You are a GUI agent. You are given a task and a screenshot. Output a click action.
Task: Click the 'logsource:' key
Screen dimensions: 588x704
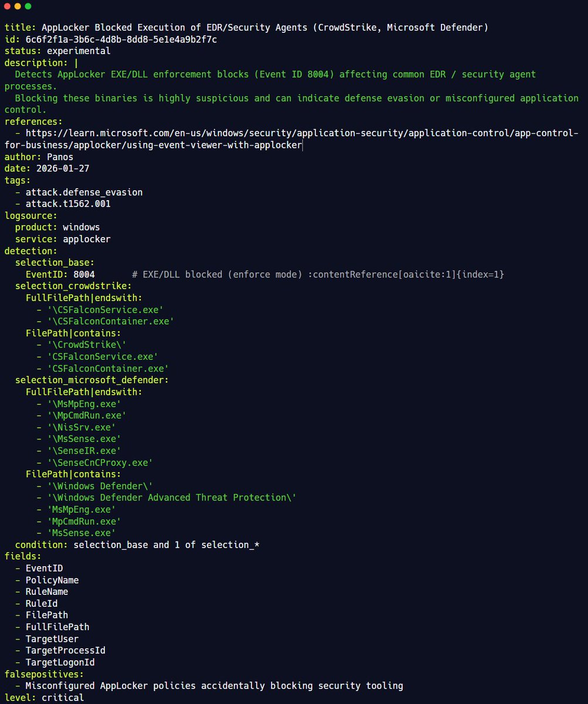(x=30, y=215)
